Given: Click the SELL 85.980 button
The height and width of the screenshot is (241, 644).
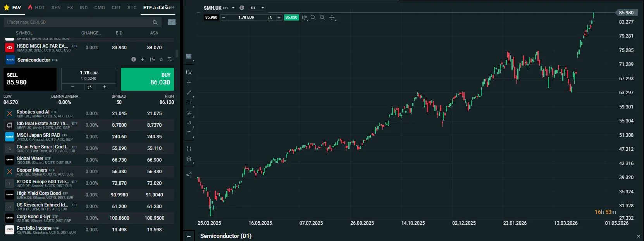Looking at the screenshot, I should click(30, 79).
